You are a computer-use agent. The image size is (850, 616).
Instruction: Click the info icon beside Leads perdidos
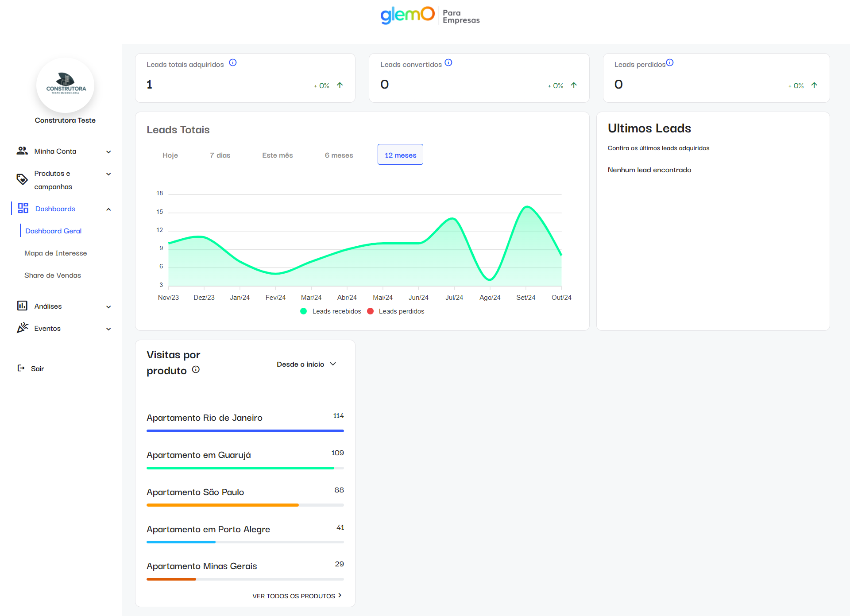click(x=670, y=63)
